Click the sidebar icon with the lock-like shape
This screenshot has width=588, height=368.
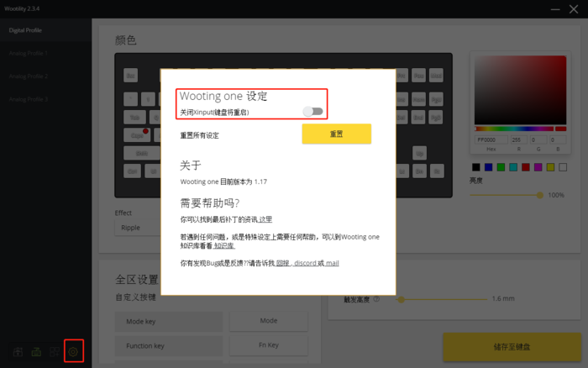[18, 352]
